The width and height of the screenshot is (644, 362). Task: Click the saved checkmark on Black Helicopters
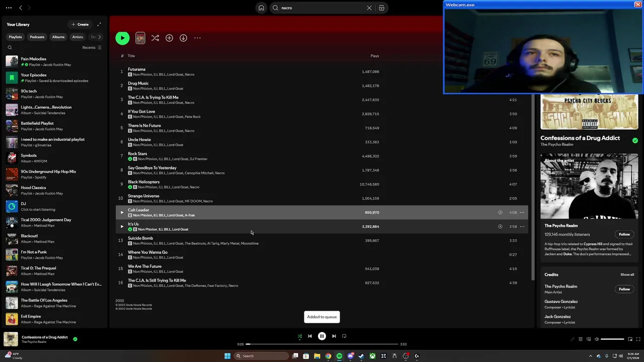[x=130, y=187]
